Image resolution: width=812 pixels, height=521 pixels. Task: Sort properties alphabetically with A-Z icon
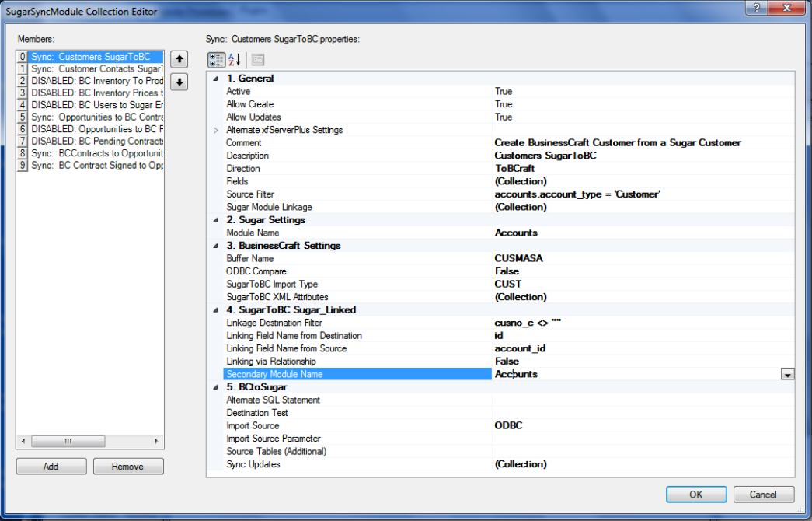tap(235, 60)
